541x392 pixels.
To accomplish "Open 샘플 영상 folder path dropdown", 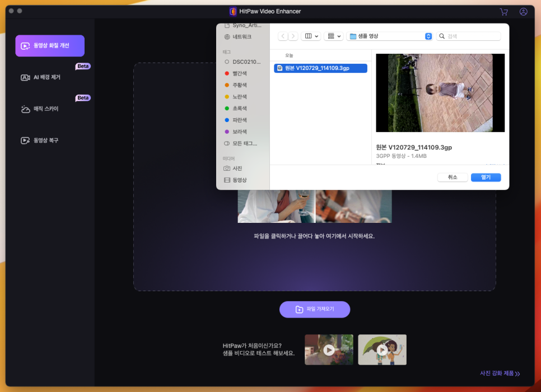I will pyautogui.click(x=390, y=36).
